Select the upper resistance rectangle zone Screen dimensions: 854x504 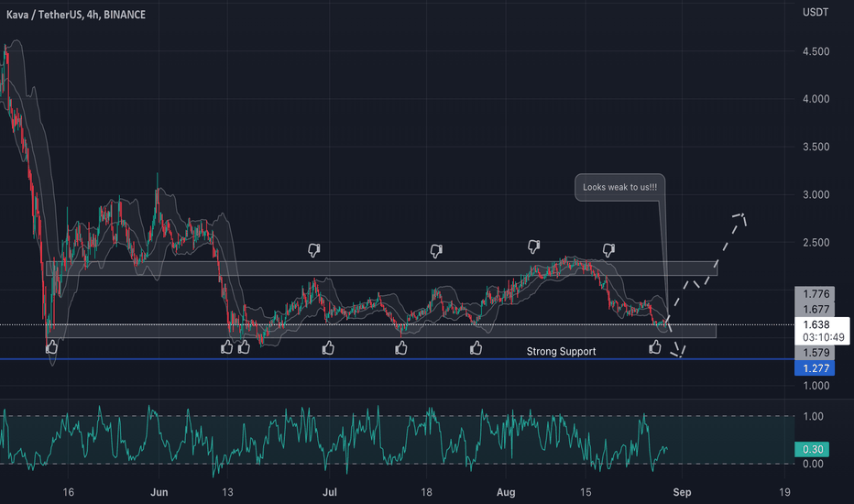click(382, 268)
